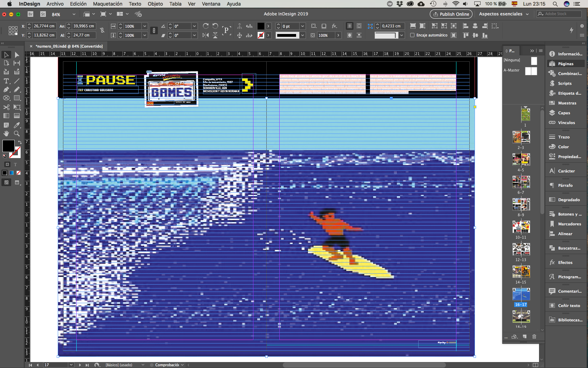Toggle constrain scale proportions link
The image size is (588, 368).
154,30
